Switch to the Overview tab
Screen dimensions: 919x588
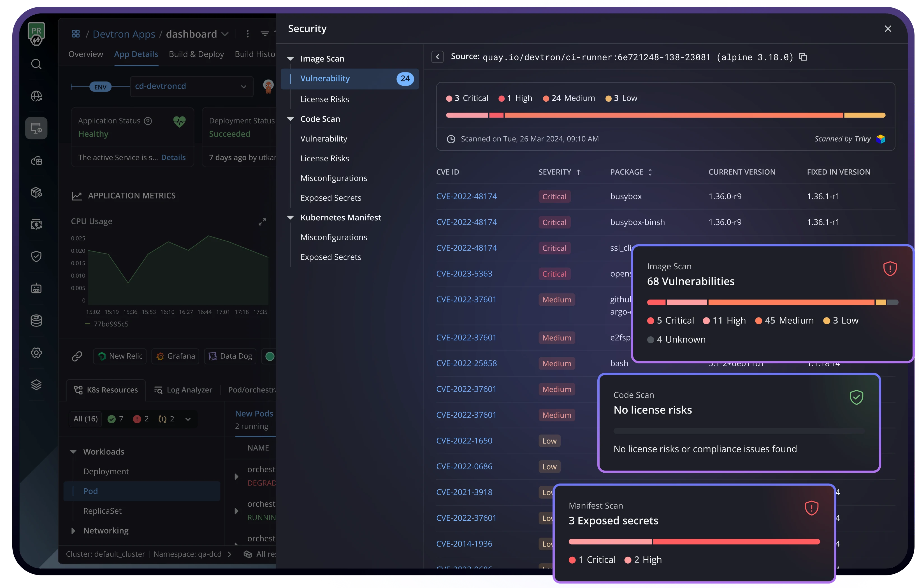point(85,54)
